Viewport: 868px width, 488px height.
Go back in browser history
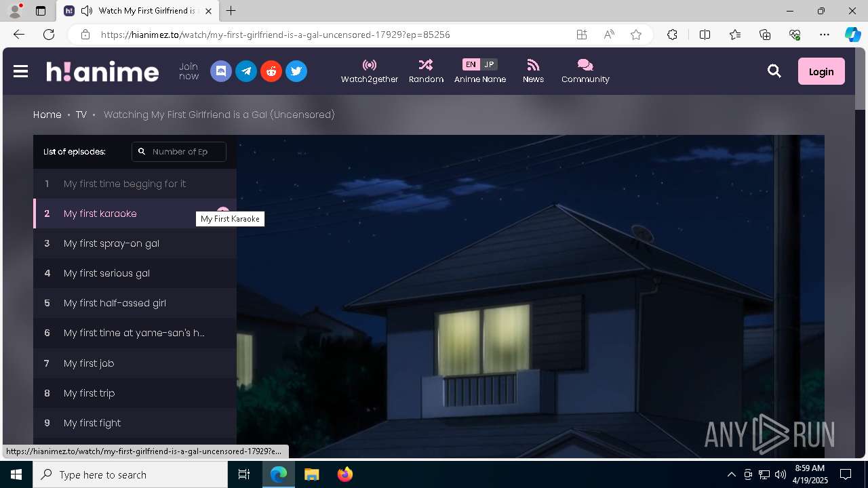[x=18, y=35]
